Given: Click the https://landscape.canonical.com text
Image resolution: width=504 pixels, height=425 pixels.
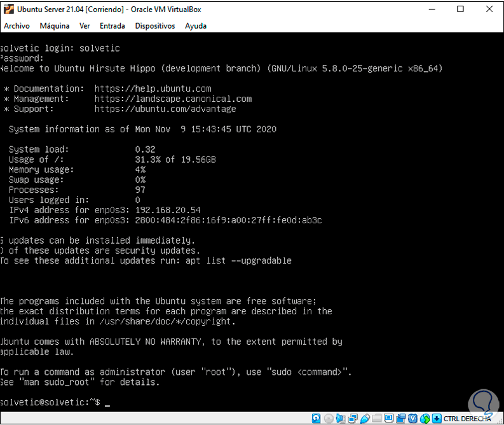Looking at the screenshot, I should [173, 99].
